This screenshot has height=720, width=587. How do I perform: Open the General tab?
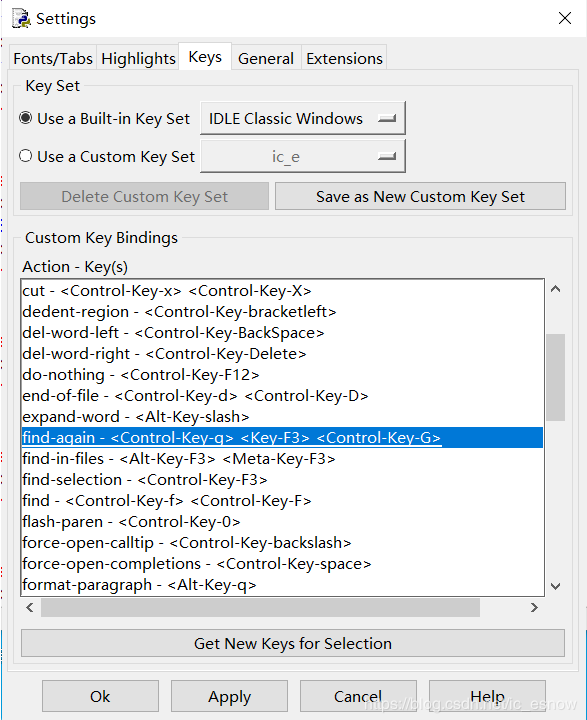click(x=265, y=58)
